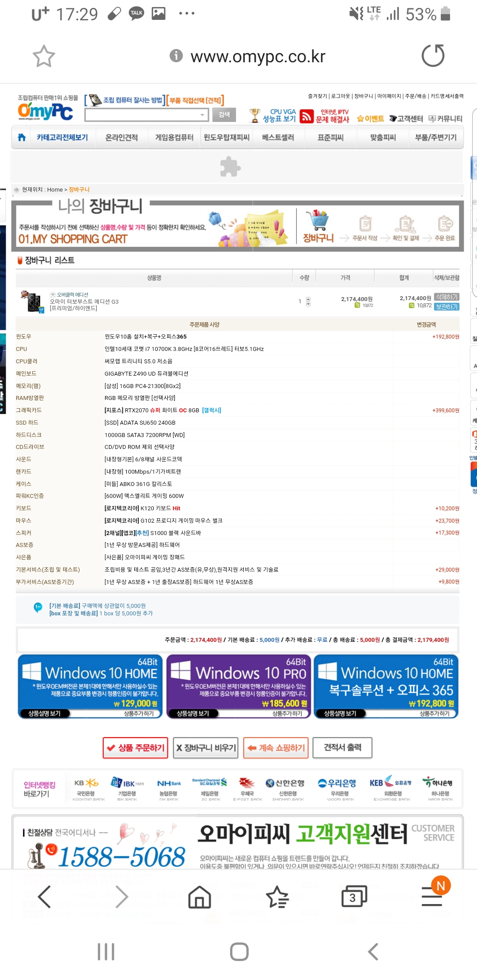Tap the missing plugin puzzle icon

[230, 166]
